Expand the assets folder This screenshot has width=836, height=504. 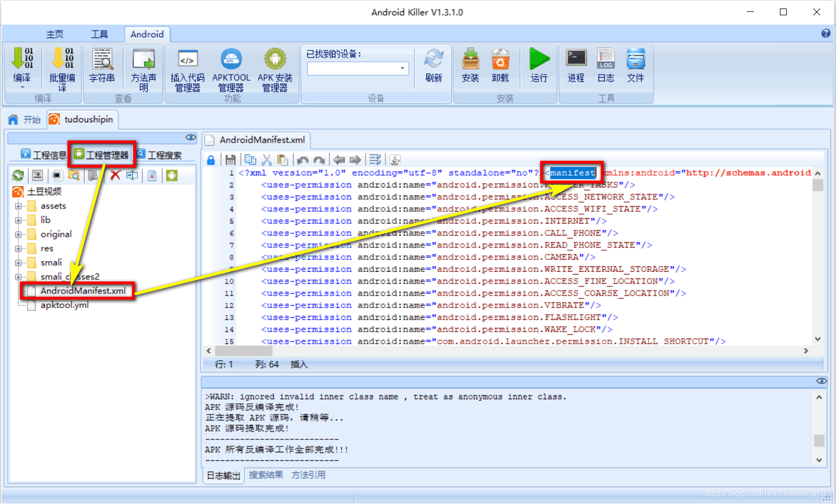[x=18, y=206]
